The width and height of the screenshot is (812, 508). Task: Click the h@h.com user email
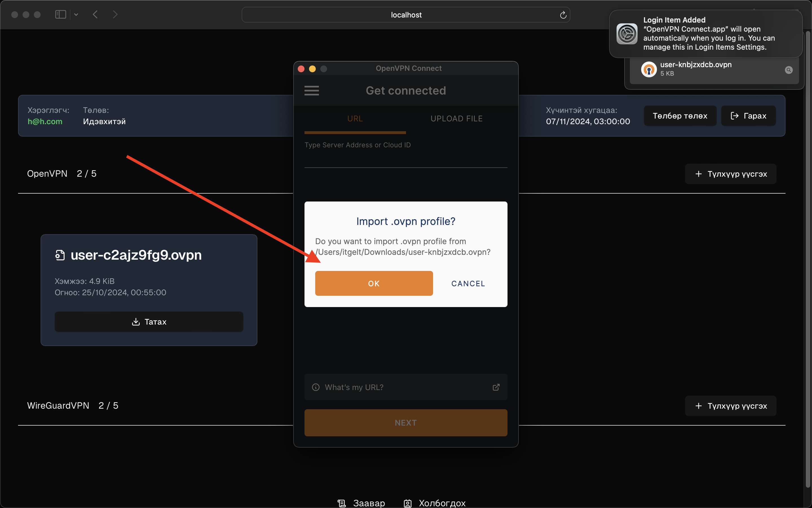tap(45, 122)
